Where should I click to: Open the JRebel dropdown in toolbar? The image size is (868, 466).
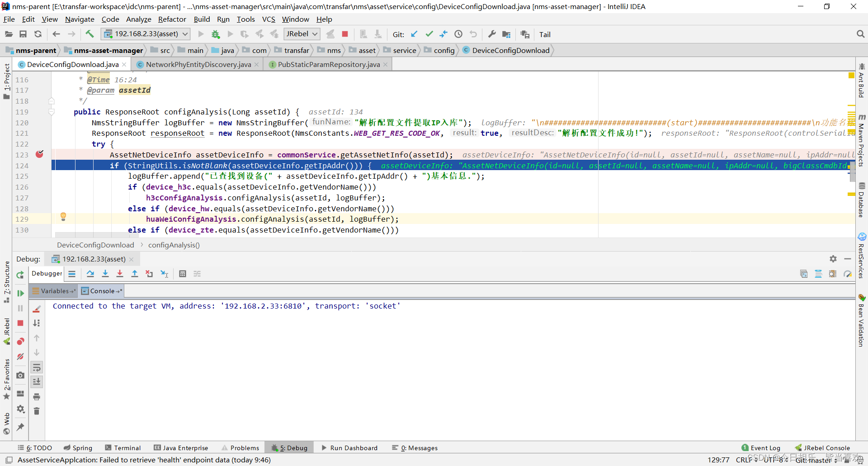[302, 34]
